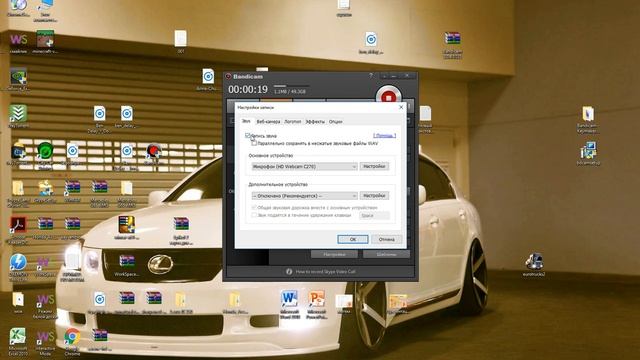Select the eurotrucks2 desktop shortcut
This screenshot has width=640, height=360.
point(534,264)
